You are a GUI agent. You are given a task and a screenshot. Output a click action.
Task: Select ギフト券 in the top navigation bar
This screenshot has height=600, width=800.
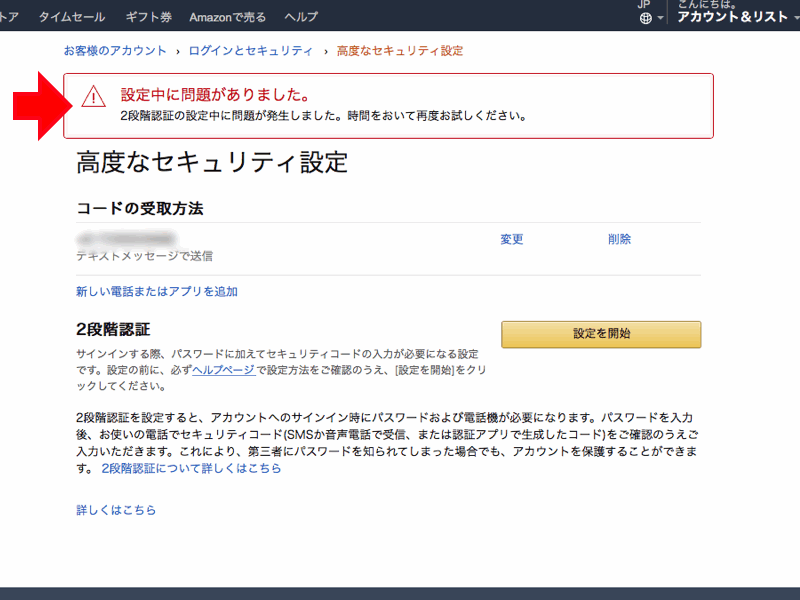[148, 17]
